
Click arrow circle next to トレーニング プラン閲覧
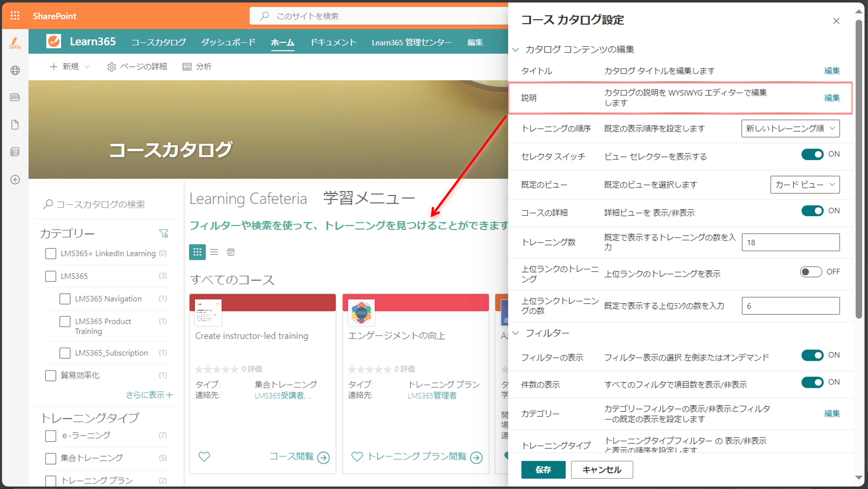click(x=476, y=457)
